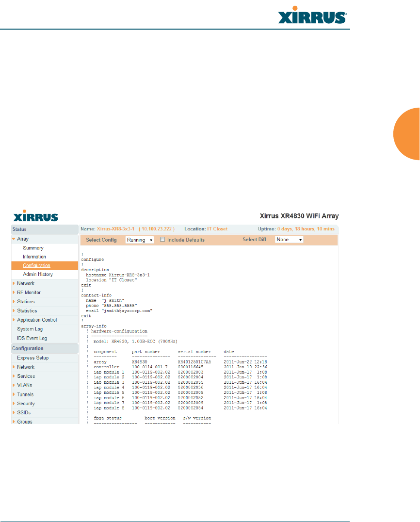Open the SSIDs menu item
The image size is (420, 522).
24,412
